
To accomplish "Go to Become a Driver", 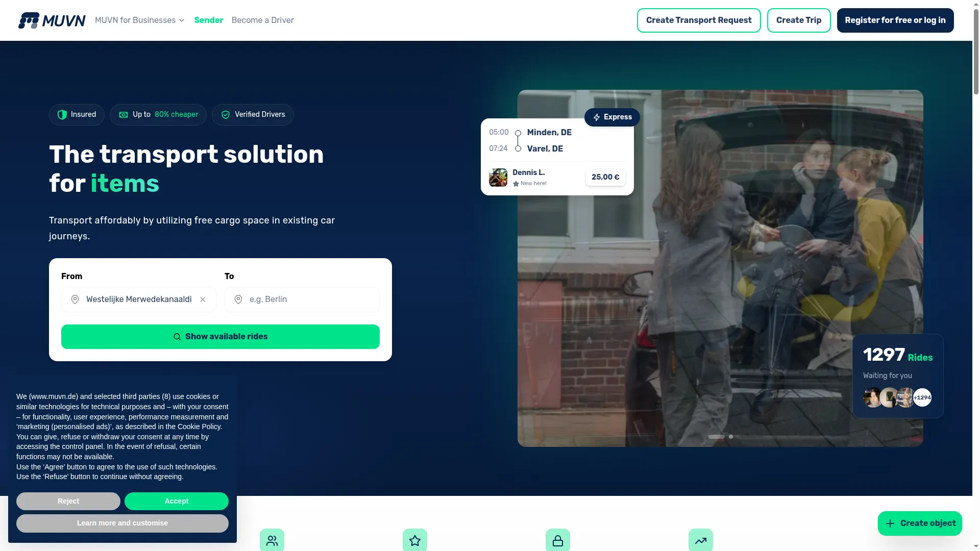I will 262,20.
